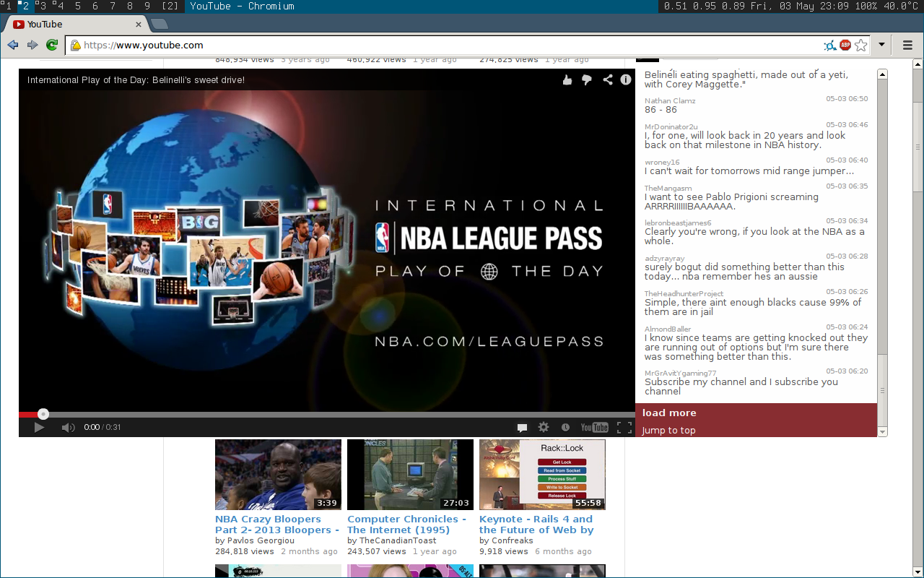Viewport: 924px width, 578px height.
Task: Open the Keynote Rails 4 video thumbnail
Action: coord(542,475)
